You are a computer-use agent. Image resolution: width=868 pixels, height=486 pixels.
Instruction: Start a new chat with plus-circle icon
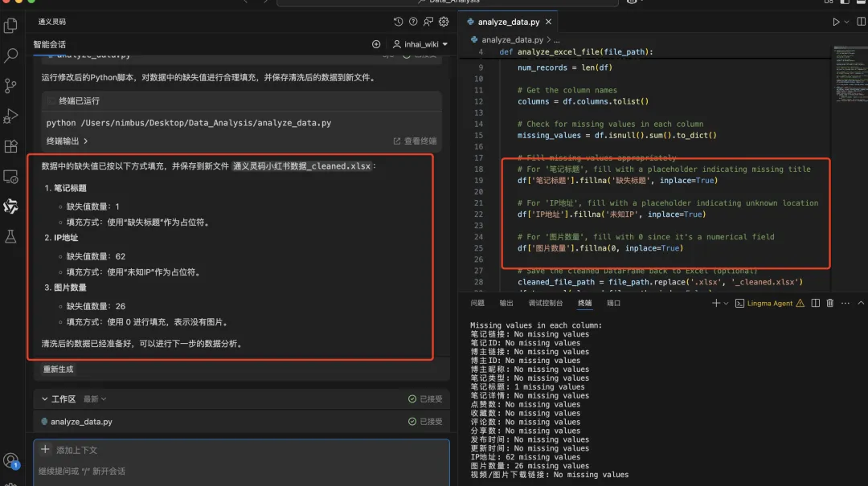(x=376, y=44)
